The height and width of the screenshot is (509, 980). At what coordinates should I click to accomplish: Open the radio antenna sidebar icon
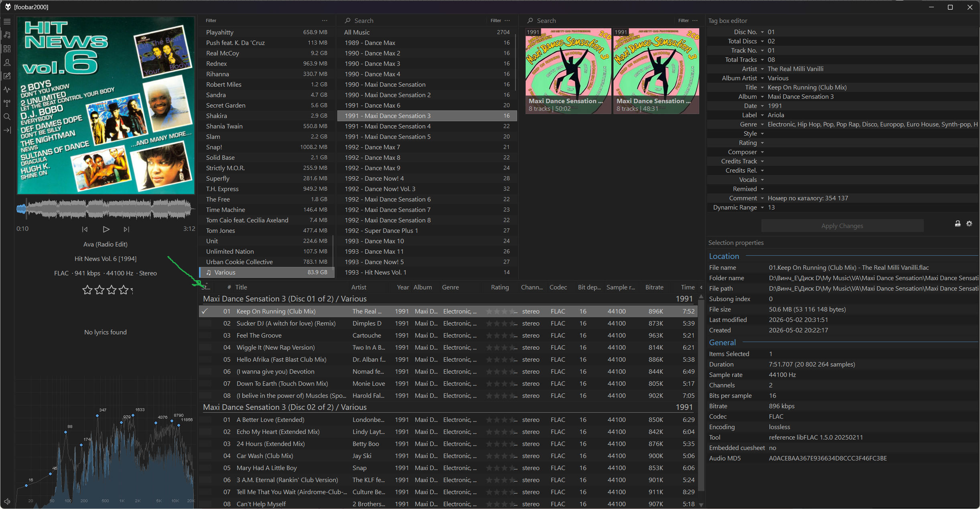(7, 103)
